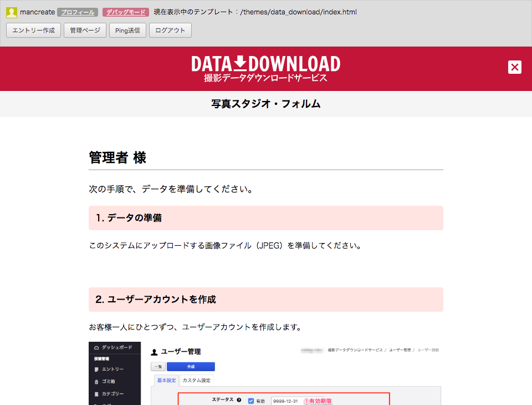
Task: Click the ダッシュボード icon in the sidebar
Action: point(97,347)
